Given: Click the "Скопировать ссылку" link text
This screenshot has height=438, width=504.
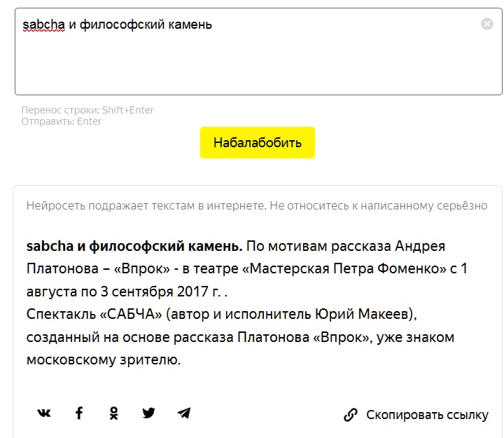Looking at the screenshot, I should click(x=427, y=415).
